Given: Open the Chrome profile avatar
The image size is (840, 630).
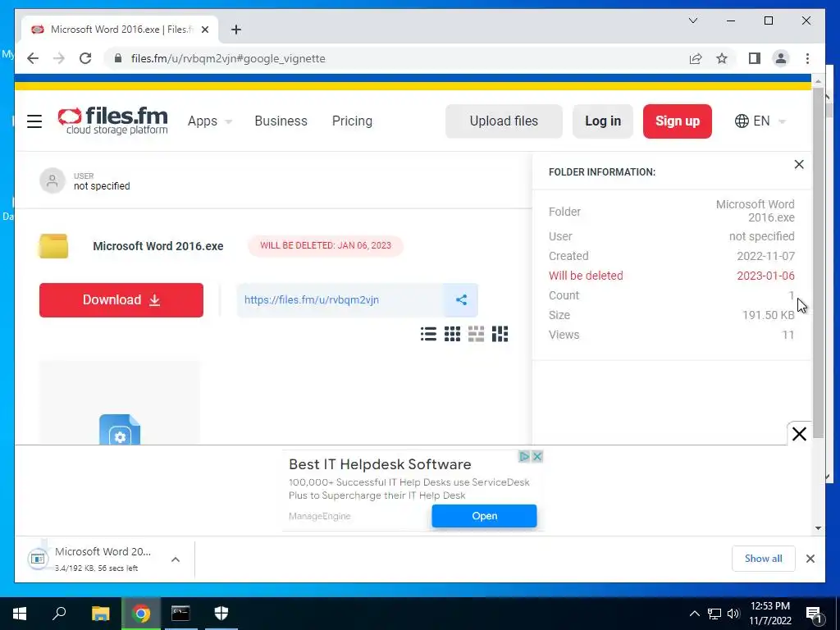Looking at the screenshot, I should pos(781,58).
